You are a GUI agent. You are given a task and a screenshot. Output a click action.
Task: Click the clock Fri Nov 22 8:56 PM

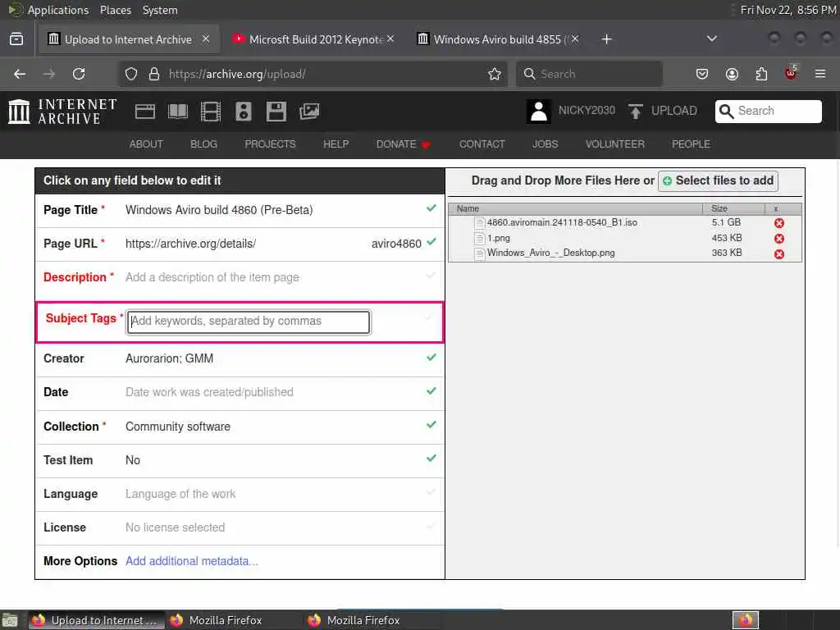tap(788, 10)
